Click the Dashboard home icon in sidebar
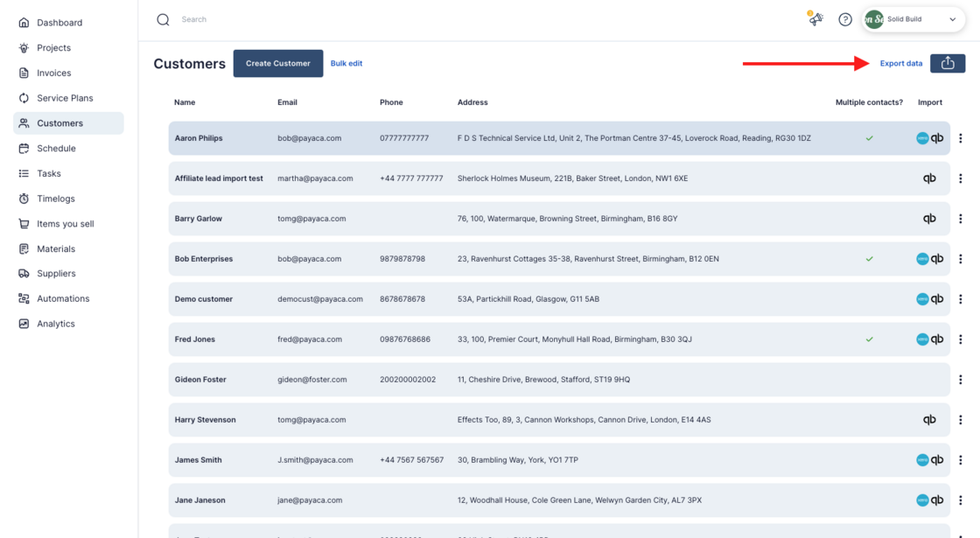This screenshot has height=538, width=980. (x=24, y=23)
